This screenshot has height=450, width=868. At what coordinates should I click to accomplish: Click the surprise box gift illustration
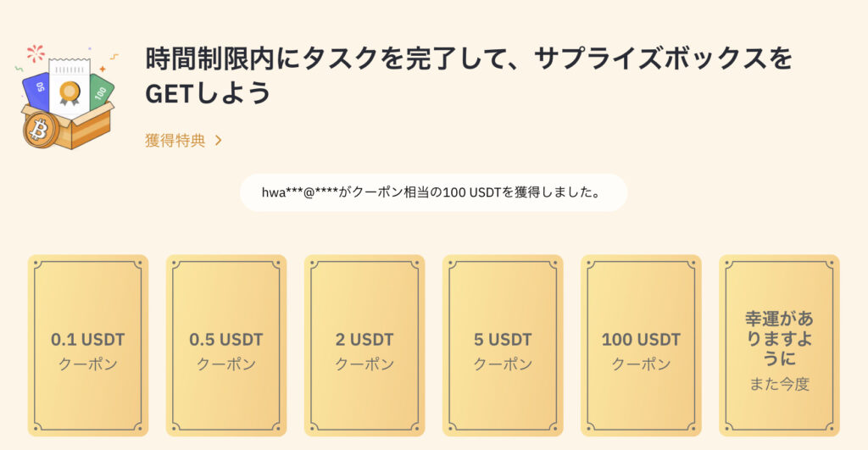[66, 97]
